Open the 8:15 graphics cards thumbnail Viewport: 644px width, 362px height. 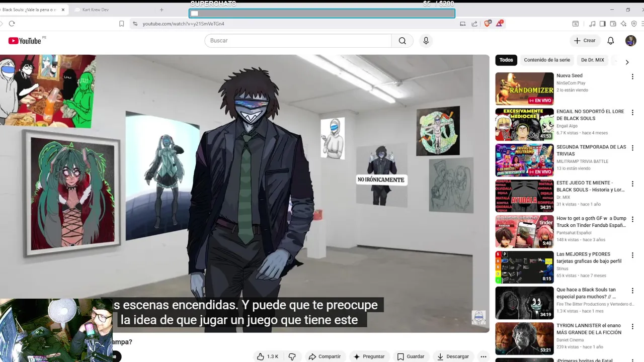(x=524, y=267)
